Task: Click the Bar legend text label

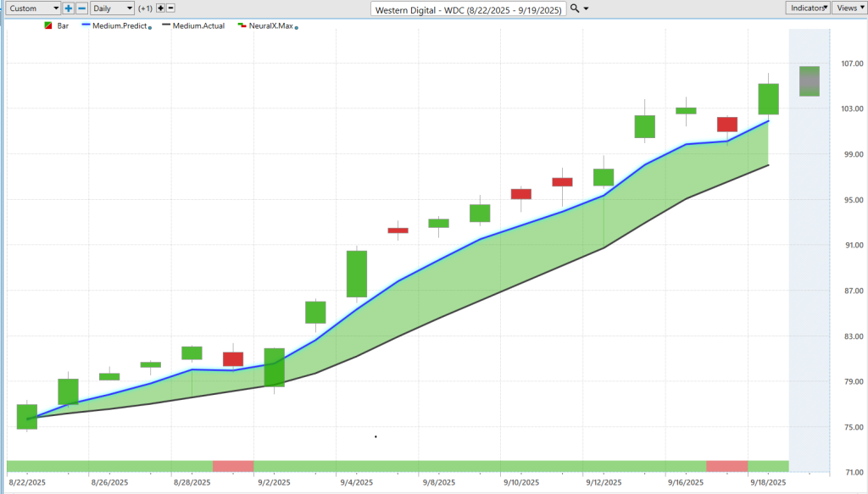Action: pyautogui.click(x=64, y=26)
